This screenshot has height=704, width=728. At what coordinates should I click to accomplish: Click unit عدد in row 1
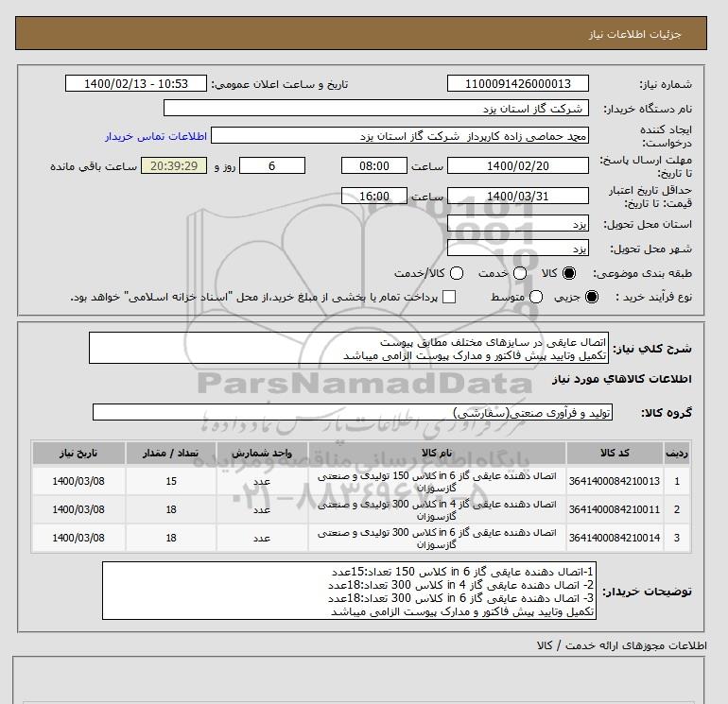coord(262,482)
